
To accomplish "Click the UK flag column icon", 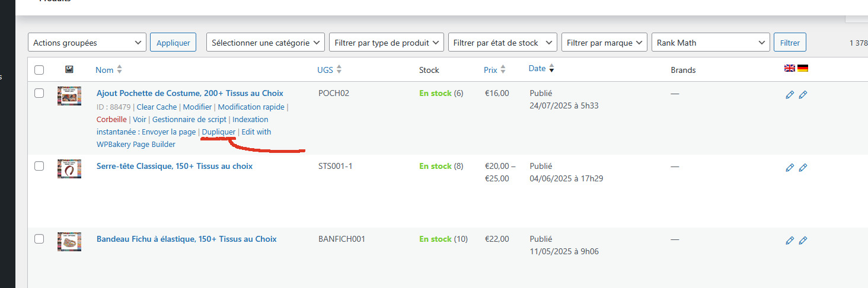I will coord(790,69).
